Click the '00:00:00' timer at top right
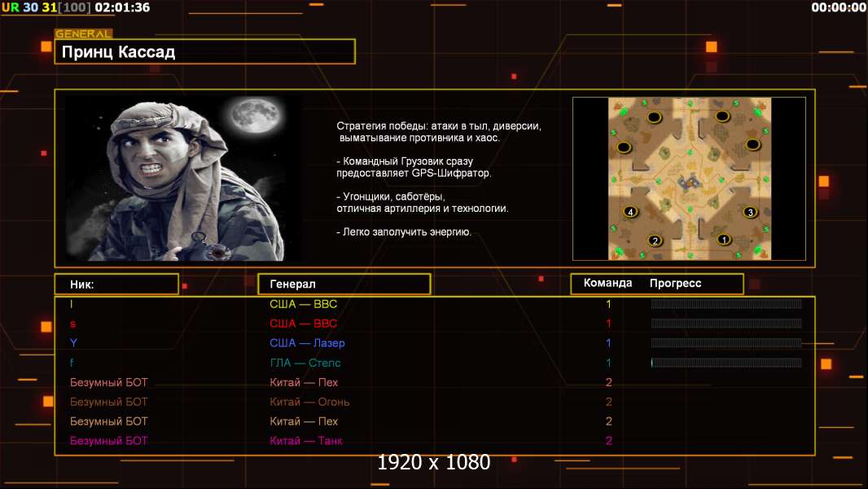Screen dimensions: 868x489 [x=839, y=7]
